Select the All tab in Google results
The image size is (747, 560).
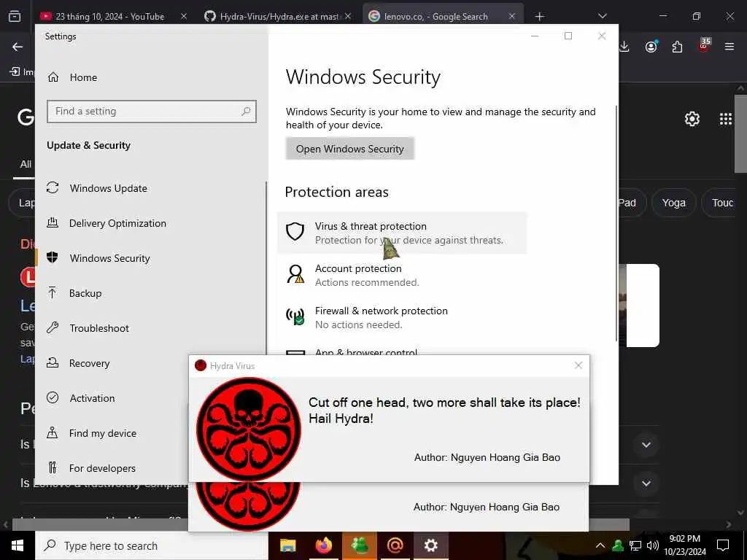pos(26,164)
